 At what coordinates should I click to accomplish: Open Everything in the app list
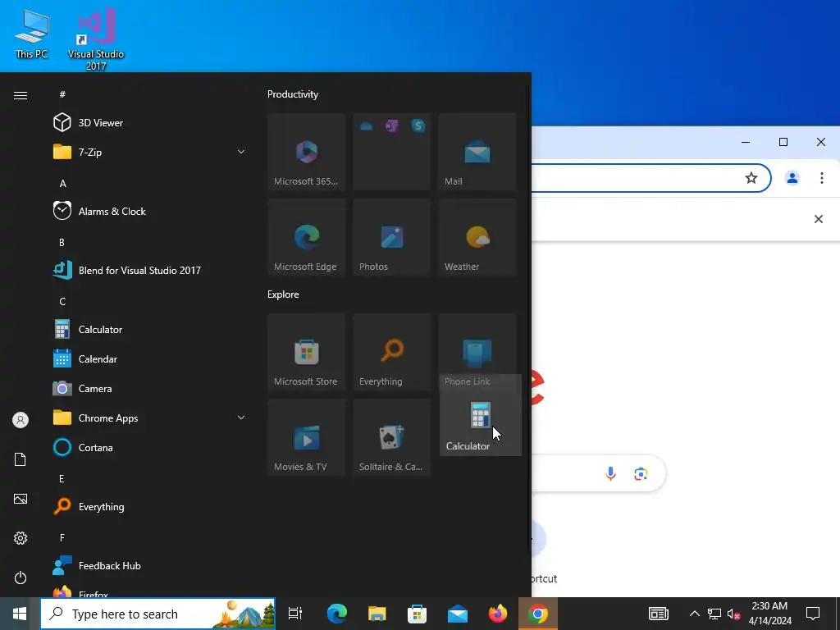[150, 506]
